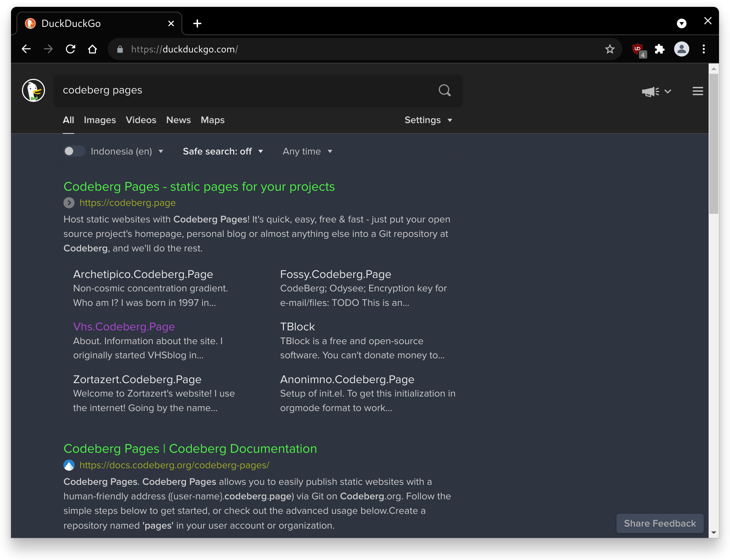Switch to the News tab

[178, 120]
